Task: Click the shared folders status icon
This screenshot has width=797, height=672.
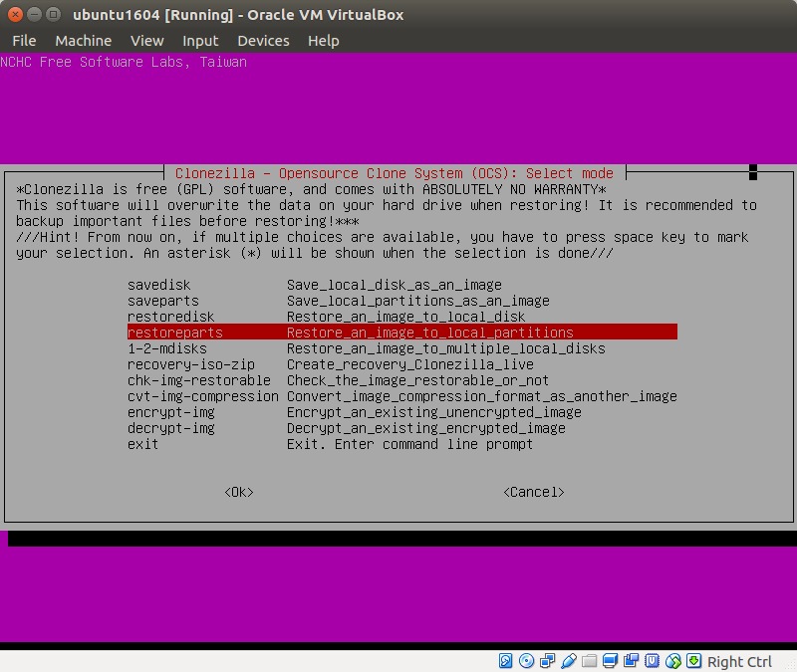Action: [590, 661]
